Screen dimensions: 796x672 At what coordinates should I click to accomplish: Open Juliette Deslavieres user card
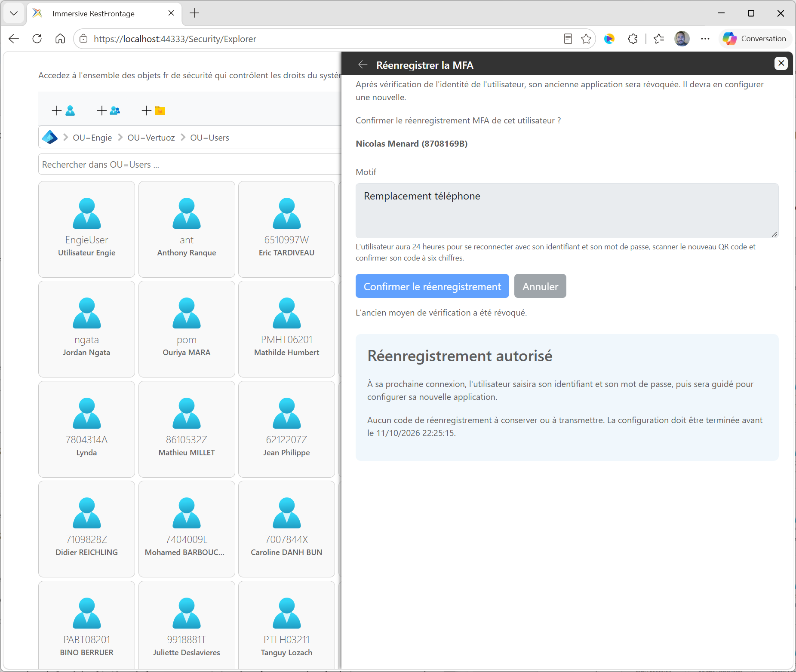coord(187,626)
